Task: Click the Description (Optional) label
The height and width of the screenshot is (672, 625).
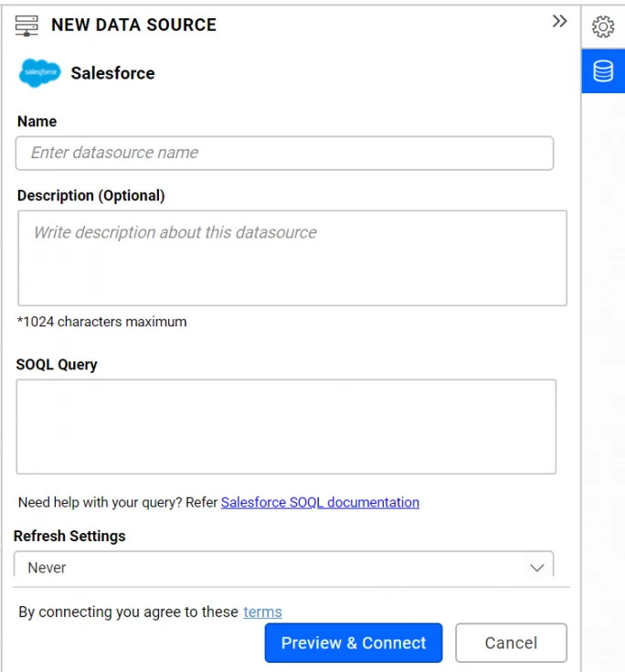Action: [90, 196]
